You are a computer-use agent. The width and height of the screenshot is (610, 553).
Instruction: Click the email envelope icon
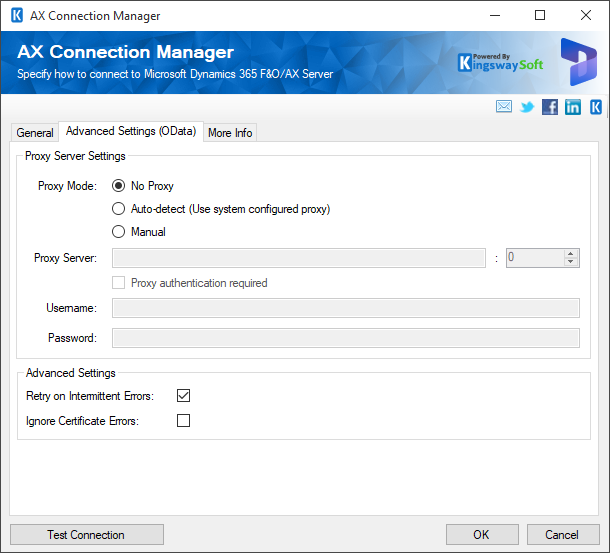(x=503, y=106)
